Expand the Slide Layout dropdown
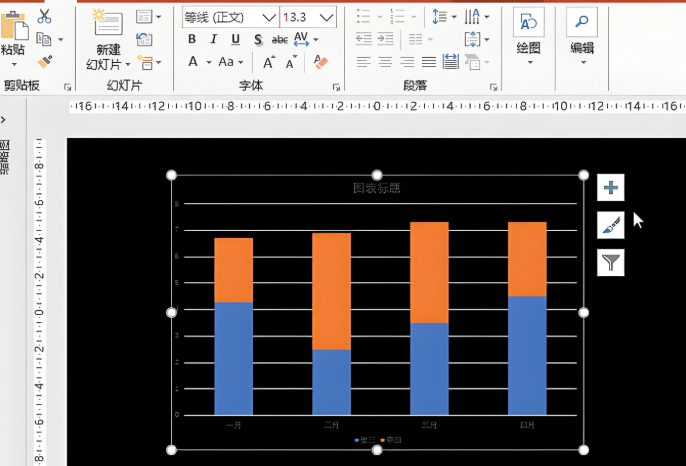The height and width of the screenshot is (466, 686). [x=148, y=16]
